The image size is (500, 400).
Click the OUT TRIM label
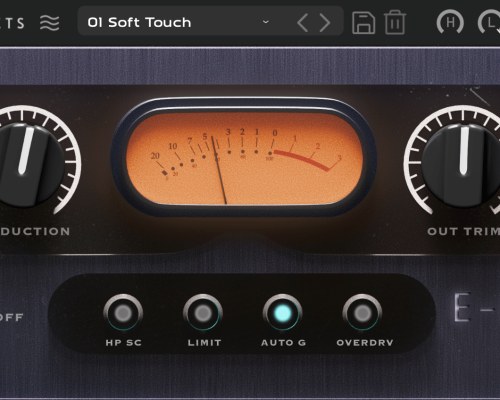[463, 231]
